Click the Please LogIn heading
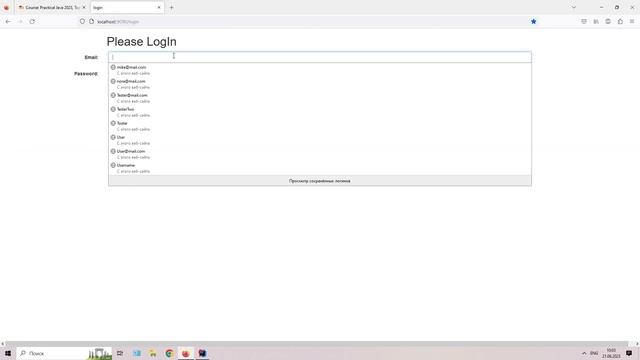 coord(142,42)
